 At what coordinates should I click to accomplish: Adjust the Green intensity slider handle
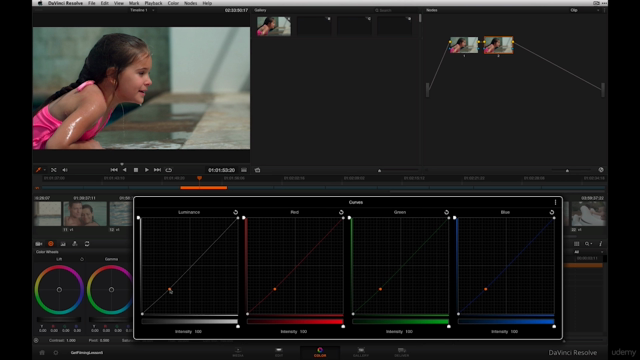pos(449,326)
